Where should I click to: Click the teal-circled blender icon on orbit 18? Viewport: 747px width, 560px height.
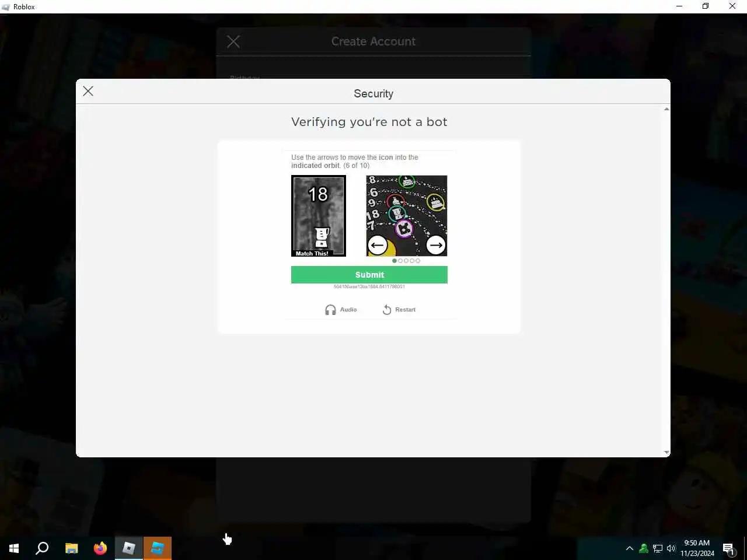click(x=397, y=215)
